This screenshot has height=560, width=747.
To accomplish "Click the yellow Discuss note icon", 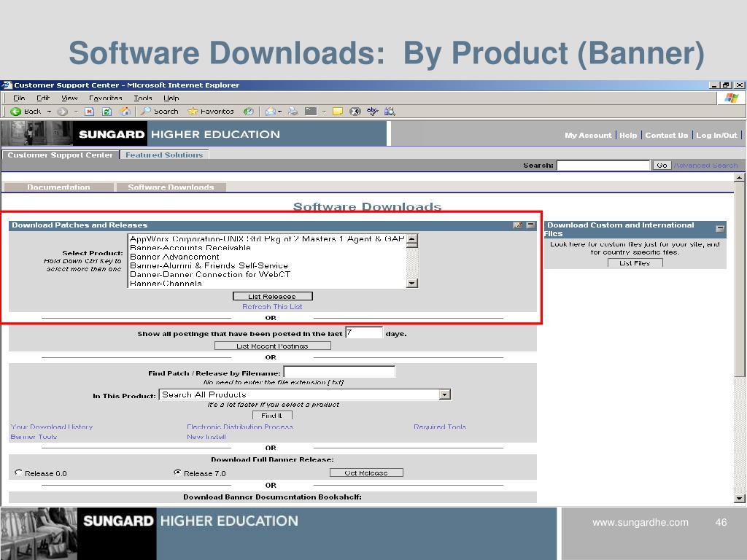I will pyautogui.click(x=338, y=112).
